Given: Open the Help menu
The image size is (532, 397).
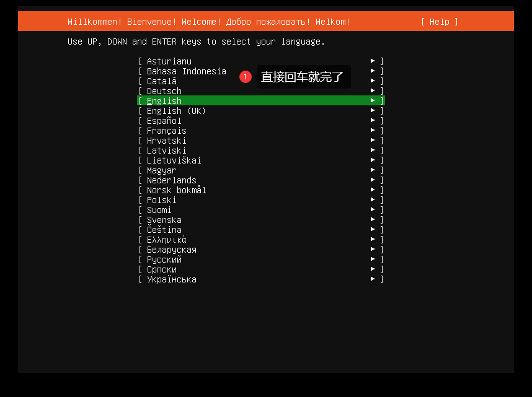Looking at the screenshot, I should (438, 21).
